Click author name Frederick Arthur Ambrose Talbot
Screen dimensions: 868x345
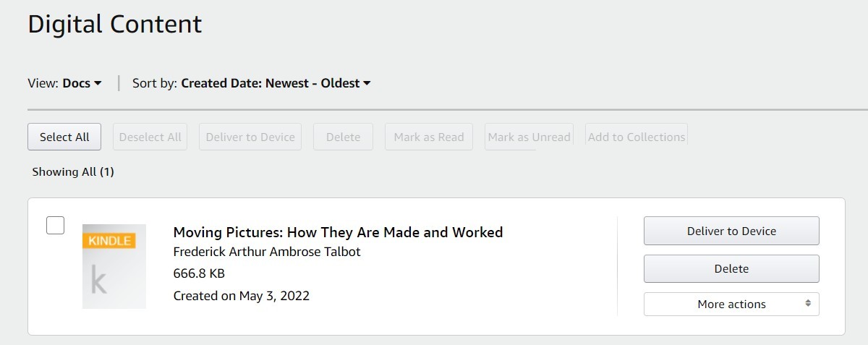(267, 252)
